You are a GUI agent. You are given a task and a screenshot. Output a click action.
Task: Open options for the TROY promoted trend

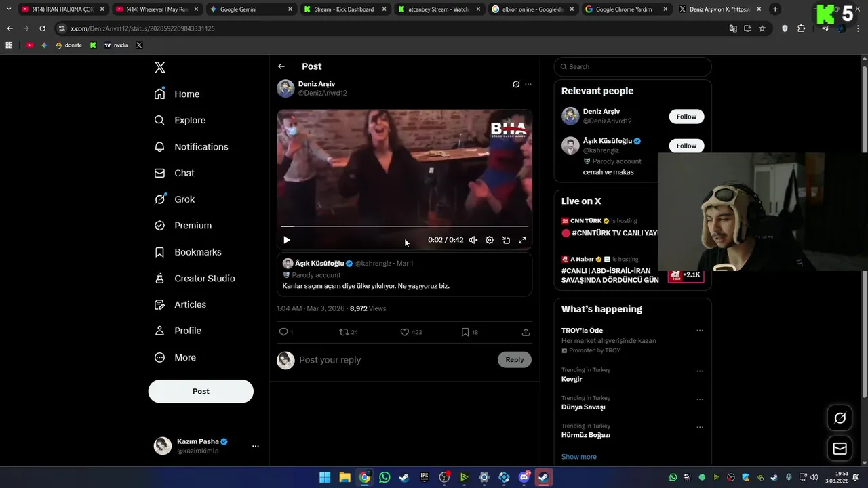(x=700, y=331)
